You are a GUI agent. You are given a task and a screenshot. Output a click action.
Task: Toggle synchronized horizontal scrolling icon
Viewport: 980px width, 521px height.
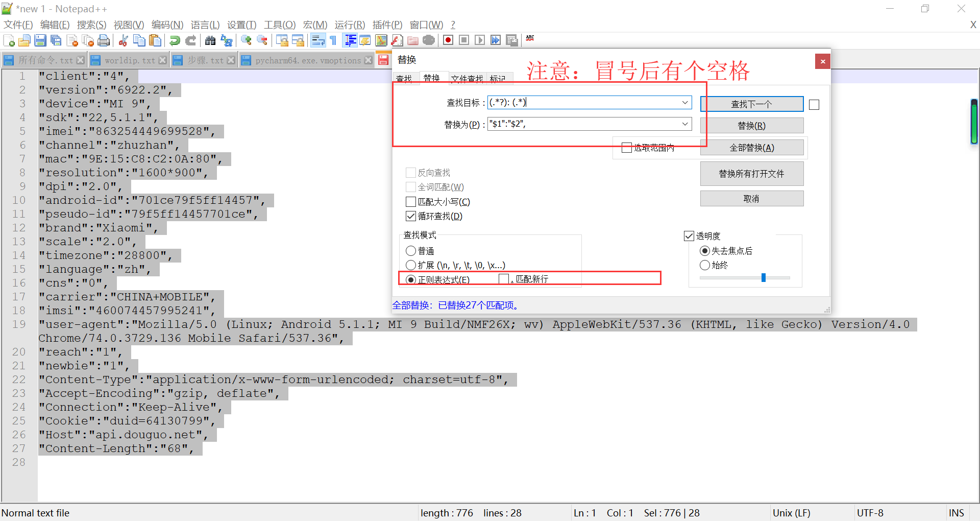click(298, 40)
